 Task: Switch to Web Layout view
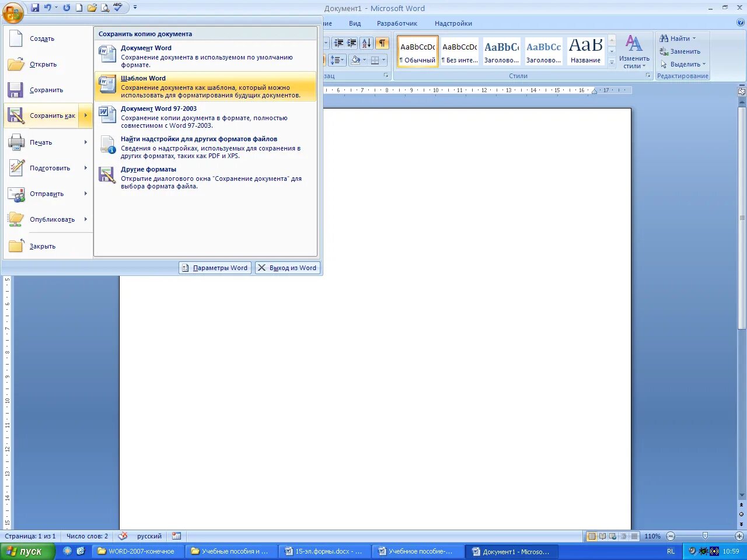(x=613, y=536)
